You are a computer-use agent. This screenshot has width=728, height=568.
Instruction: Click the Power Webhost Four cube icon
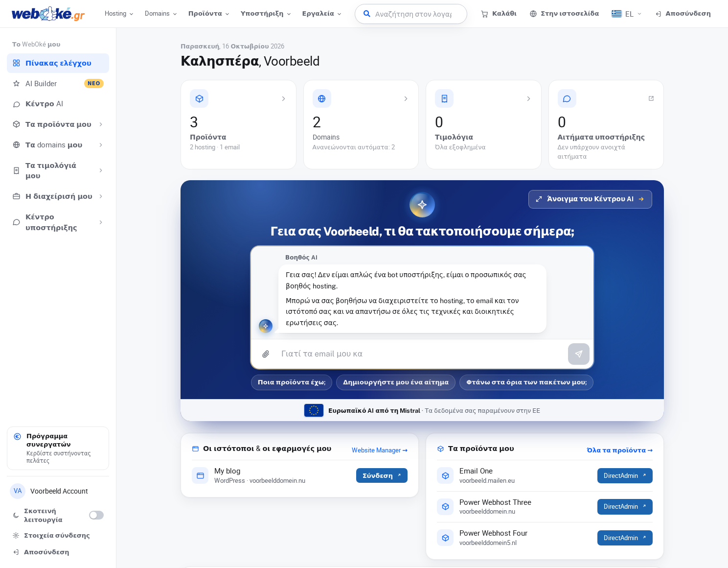[445, 538]
